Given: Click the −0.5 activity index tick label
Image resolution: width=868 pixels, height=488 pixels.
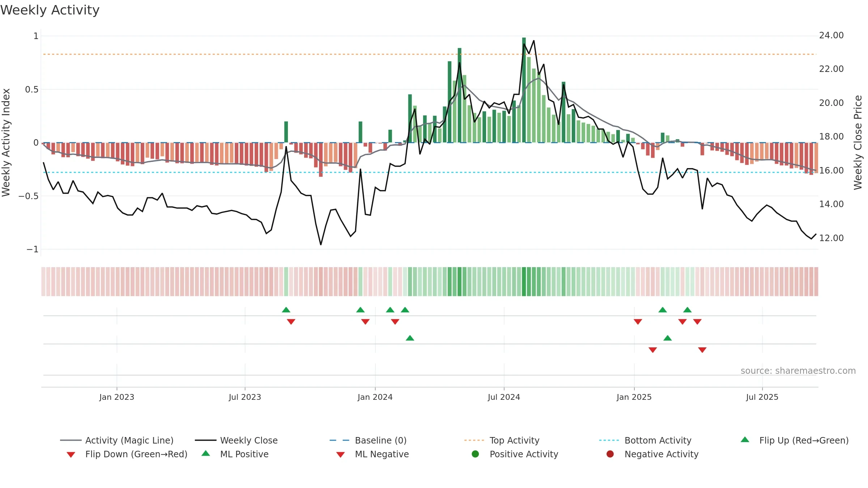Looking at the screenshot, I should click(28, 196).
